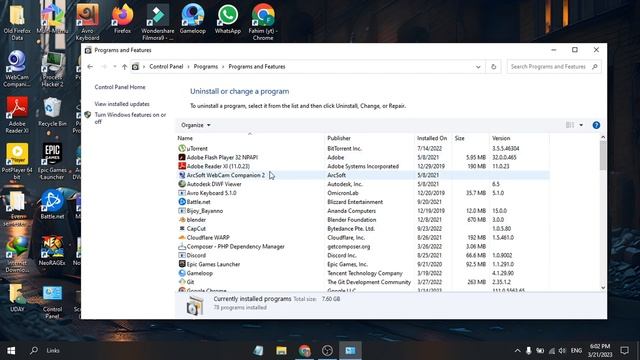Open the recent locations dropdown arrow

click(115, 67)
